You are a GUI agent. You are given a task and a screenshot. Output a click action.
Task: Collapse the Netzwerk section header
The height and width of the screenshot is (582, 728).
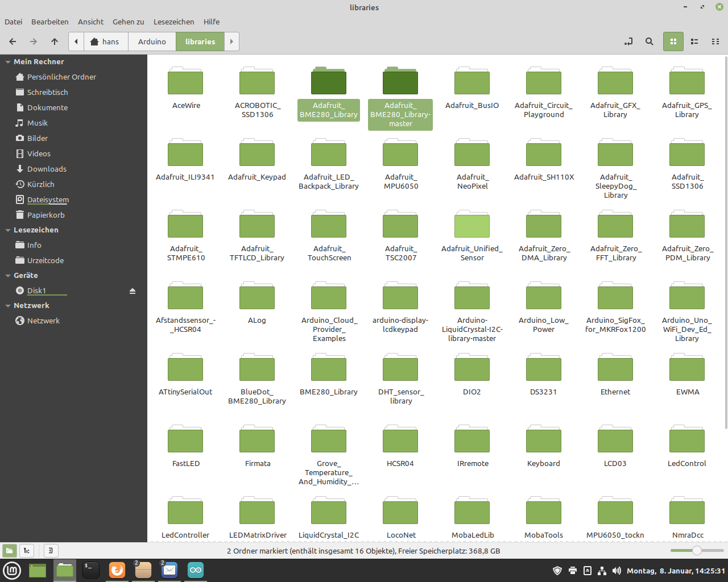pyautogui.click(x=8, y=306)
